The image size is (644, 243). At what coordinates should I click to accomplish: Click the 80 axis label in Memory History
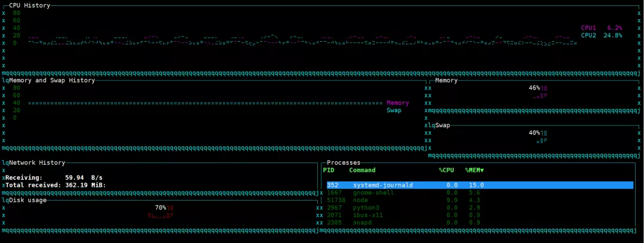coord(17,88)
